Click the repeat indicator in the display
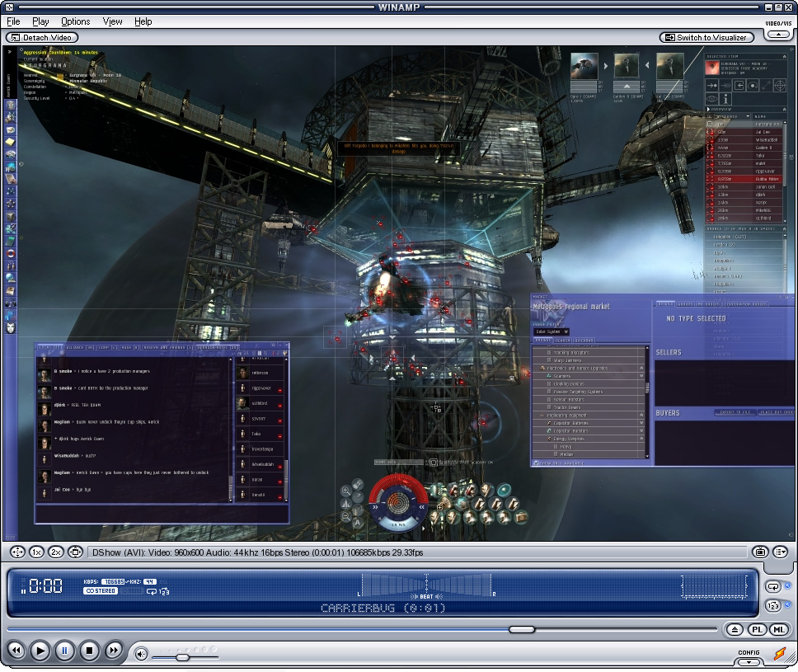The image size is (798, 672). [151, 591]
